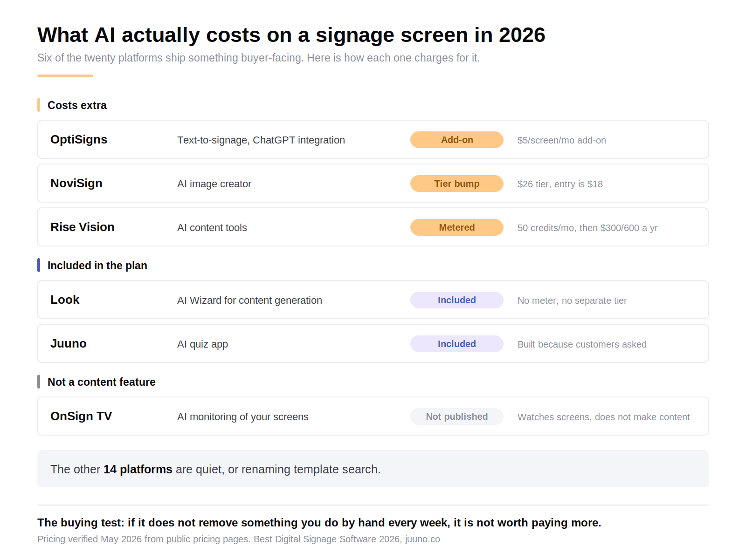Click the Rise Vision platform name
746x560 pixels.
click(x=83, y=227)
